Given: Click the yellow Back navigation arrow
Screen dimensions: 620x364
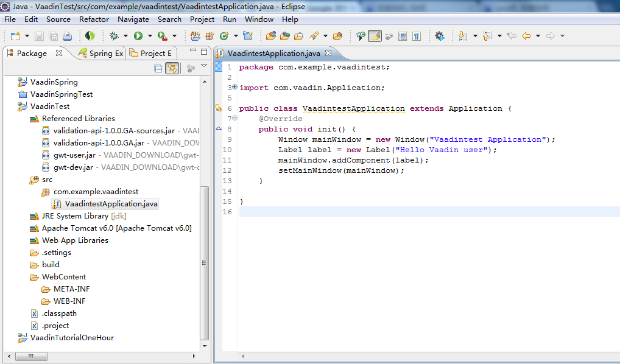Looking at the screenshot, I should click(526, 36).
